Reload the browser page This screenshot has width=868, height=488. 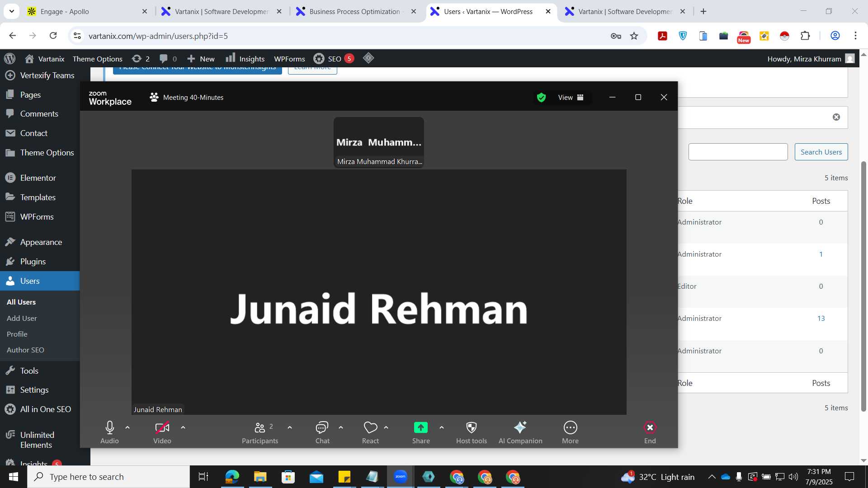tap(53, 36)
